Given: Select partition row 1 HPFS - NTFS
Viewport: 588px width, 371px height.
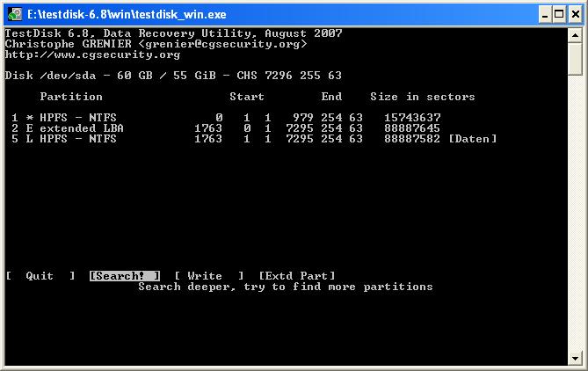Looking at the screenshot, I should click(x=226, y=118).
